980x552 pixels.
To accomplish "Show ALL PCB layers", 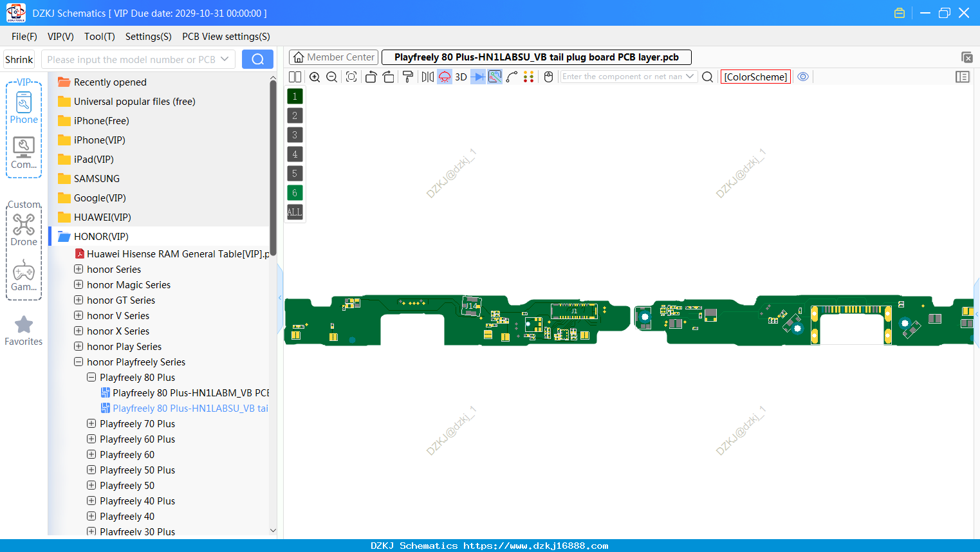I will tap(295, 212).
